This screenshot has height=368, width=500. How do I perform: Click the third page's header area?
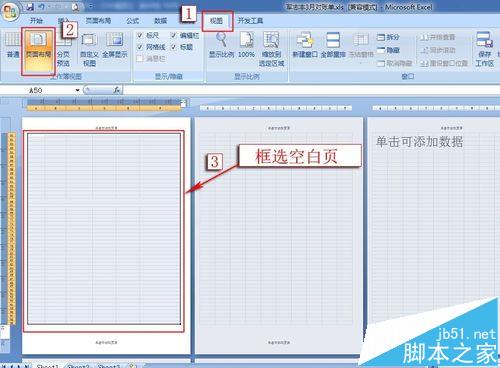(x=451, y=128)
